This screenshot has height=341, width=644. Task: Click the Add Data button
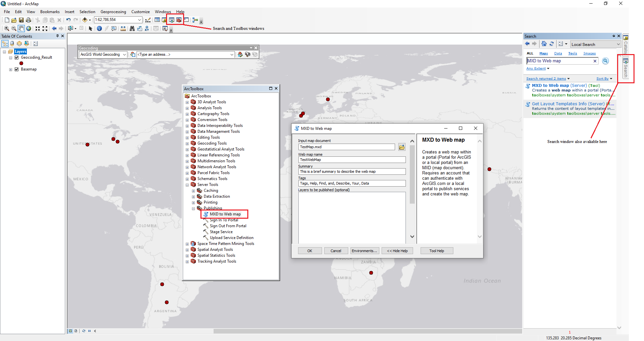click(85, 20)
